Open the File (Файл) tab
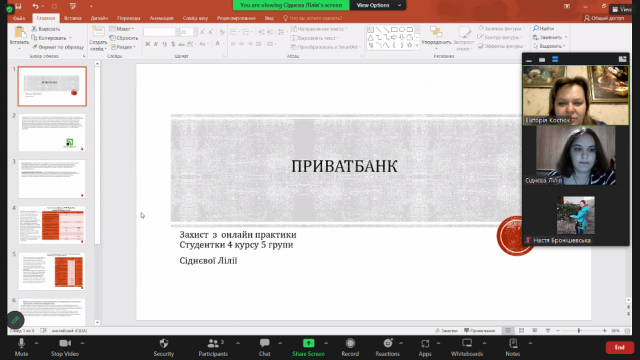640x360 pixels. point(19,18)
